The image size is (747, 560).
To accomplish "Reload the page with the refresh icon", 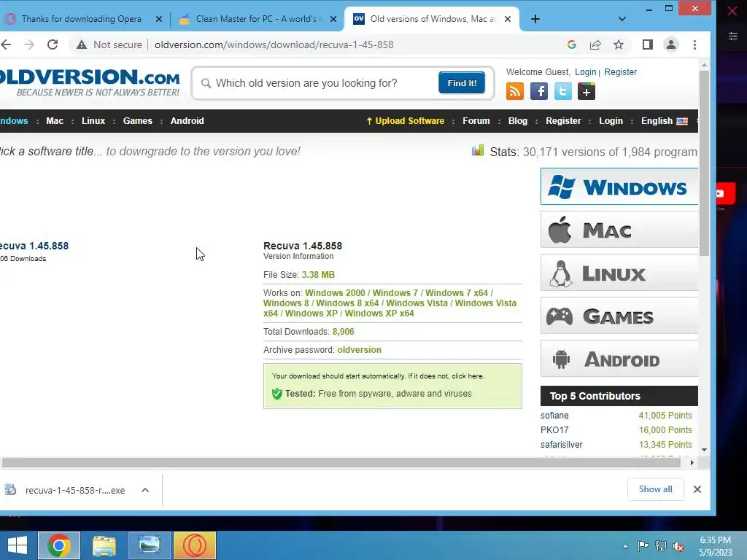I will click(53, 44).
